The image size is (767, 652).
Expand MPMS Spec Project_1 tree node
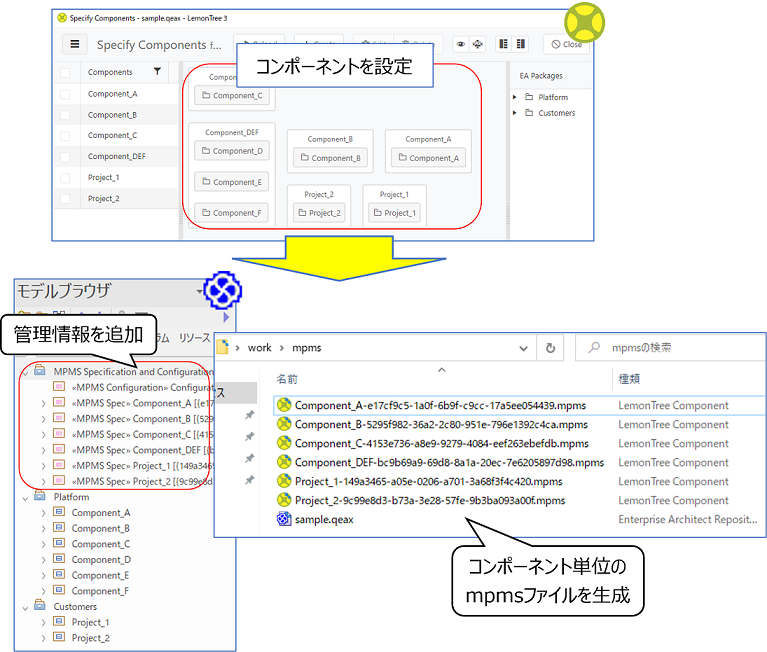click(44, 466)
